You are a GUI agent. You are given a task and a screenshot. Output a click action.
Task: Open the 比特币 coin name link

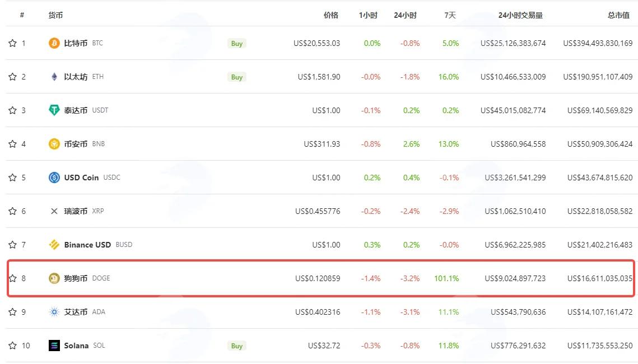76,43
